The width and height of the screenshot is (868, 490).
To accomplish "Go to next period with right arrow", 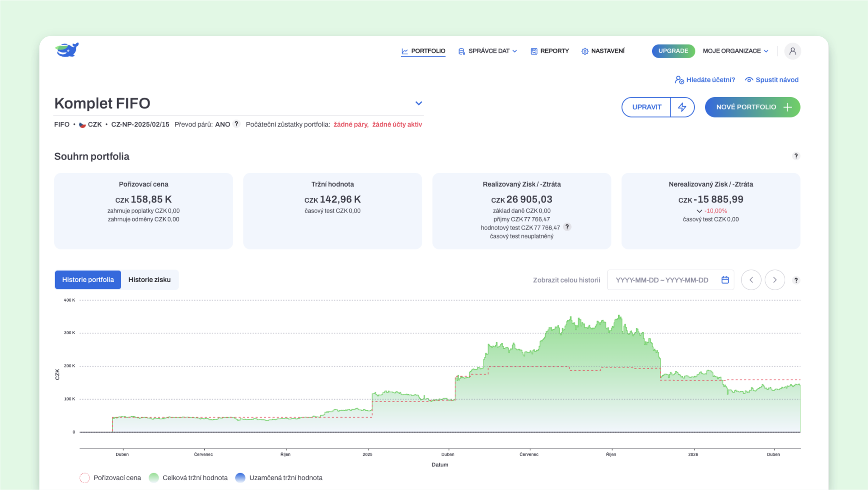I will tap(775, 280).
